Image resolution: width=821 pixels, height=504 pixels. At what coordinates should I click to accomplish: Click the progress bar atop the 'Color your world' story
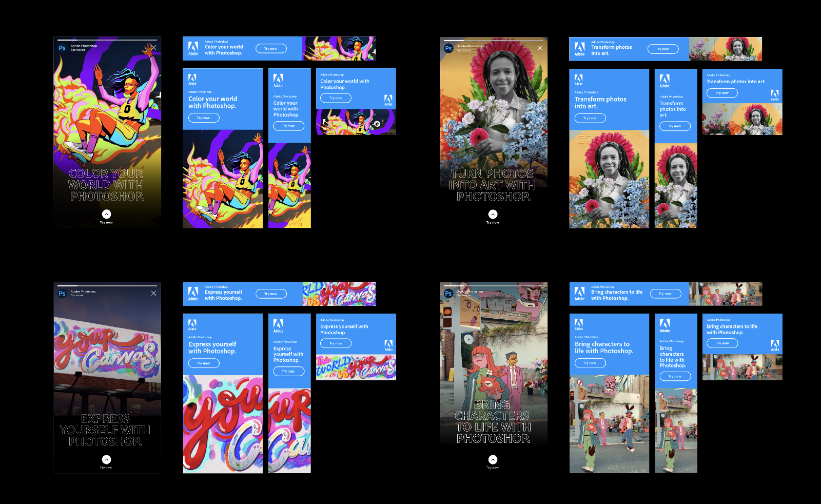tap(107, 40)
